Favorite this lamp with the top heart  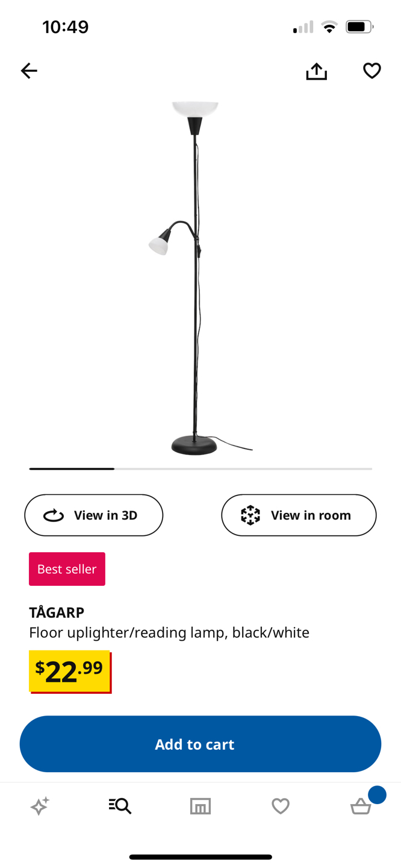[372, 71]
